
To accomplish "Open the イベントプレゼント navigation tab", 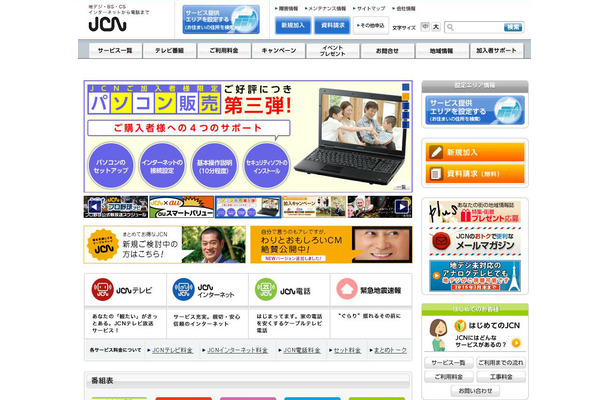I will [x=333, y=51].
